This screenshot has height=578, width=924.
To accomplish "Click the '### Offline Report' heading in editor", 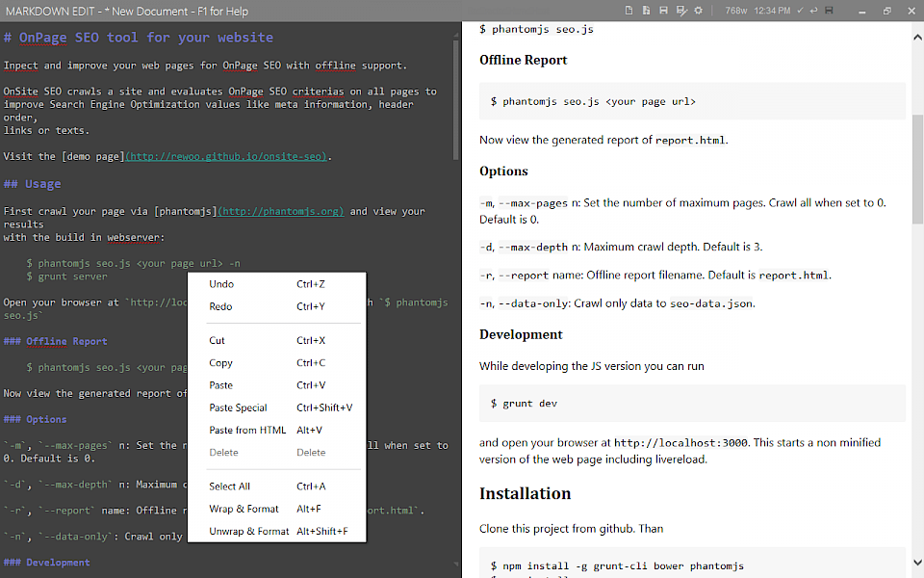I will pos(56,341).
